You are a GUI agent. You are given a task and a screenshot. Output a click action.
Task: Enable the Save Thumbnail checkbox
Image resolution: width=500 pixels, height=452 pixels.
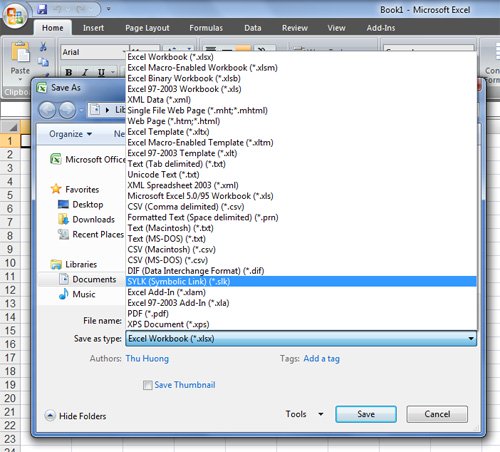(147, 385)
